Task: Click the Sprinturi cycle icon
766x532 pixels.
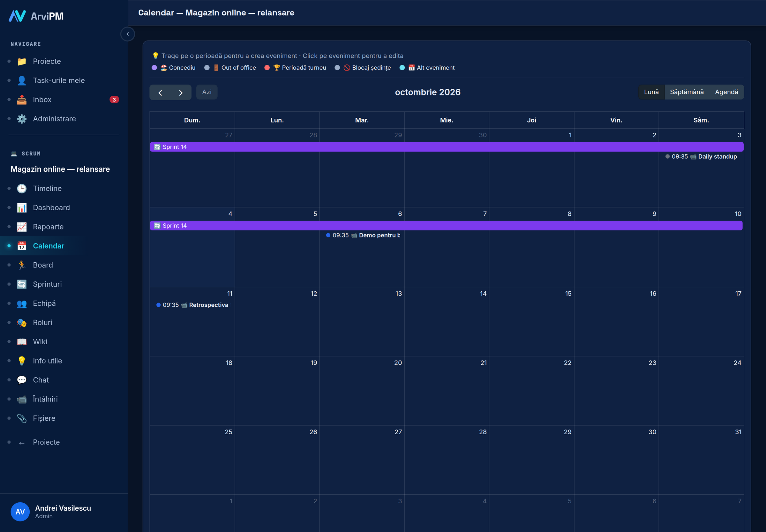Action: (22, 284)
